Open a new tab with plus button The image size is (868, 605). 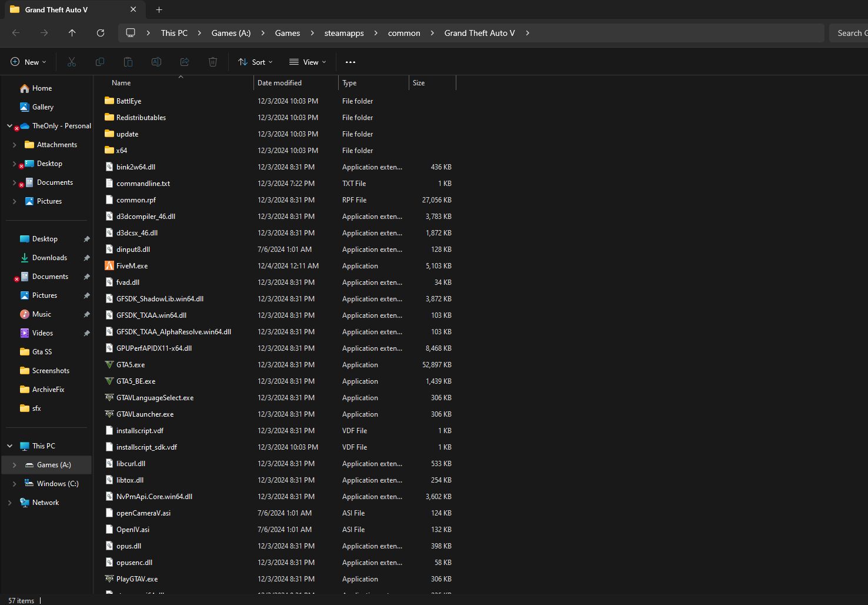click(159, 9)
